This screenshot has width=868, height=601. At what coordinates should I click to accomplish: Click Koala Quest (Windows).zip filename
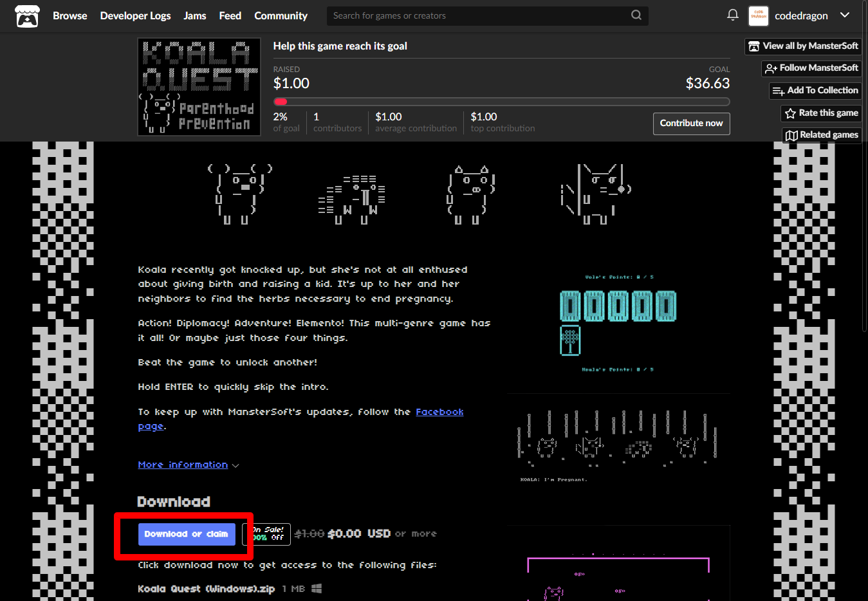206,589
